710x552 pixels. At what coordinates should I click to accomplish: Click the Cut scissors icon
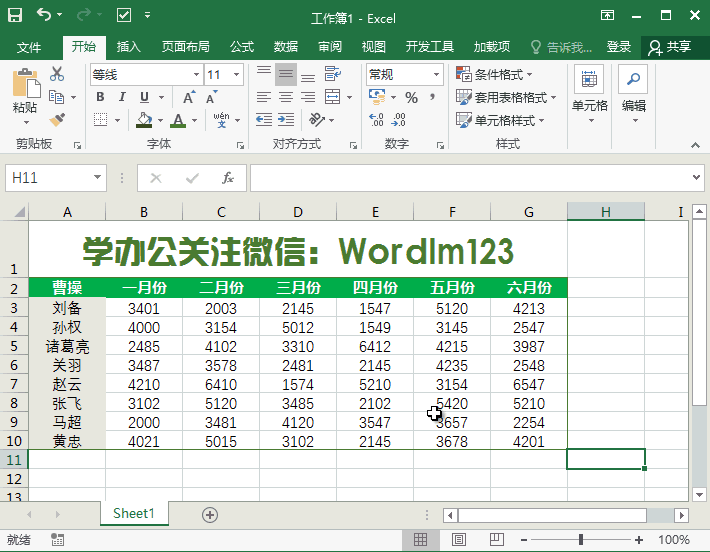click(x=56, y=74)
